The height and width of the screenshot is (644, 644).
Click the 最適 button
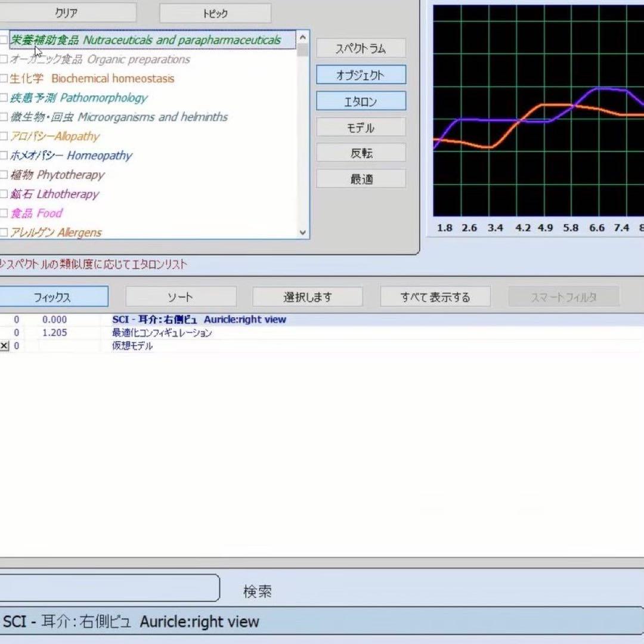[x=361, y=179]
